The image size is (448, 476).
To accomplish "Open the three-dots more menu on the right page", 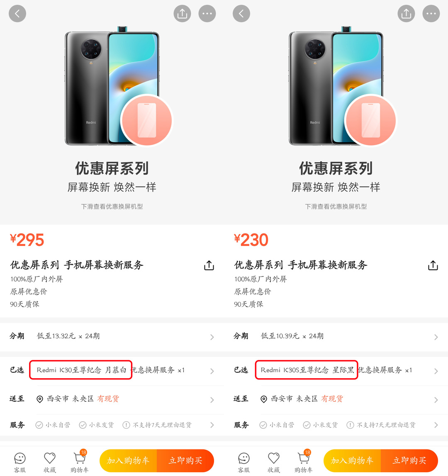I will [x=431, y=14].
